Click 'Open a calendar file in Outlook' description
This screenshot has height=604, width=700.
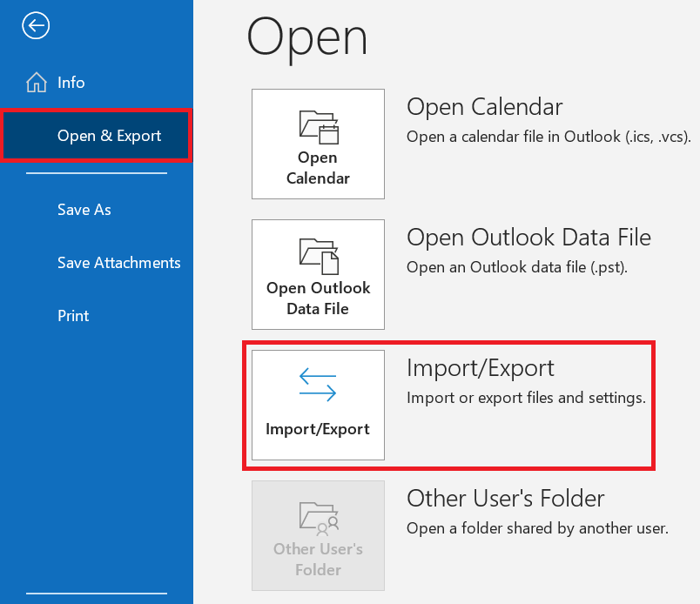(549, 137)
